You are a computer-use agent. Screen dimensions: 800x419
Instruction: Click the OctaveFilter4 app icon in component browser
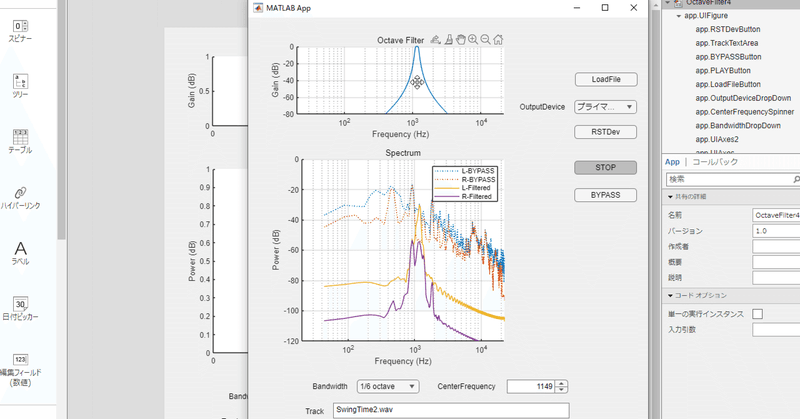coord(678,3)
